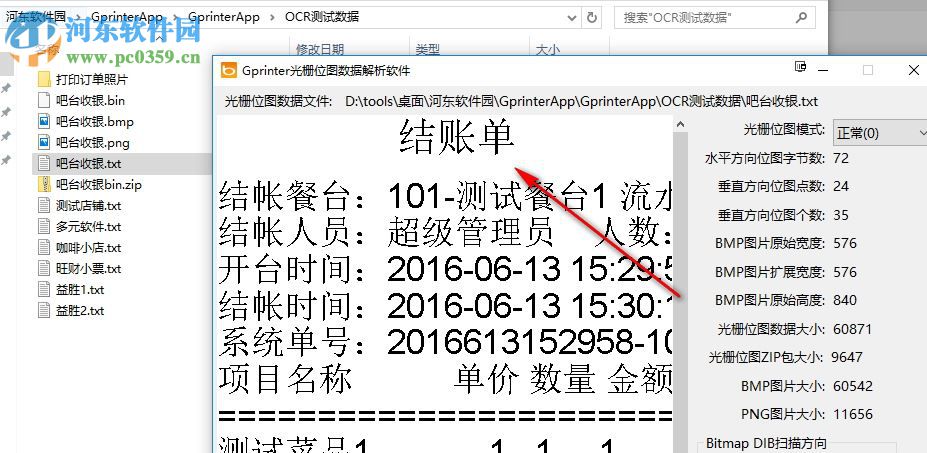Select file name 旺财小票.txt
Screen dimensions: 927x453
[89, 268]
